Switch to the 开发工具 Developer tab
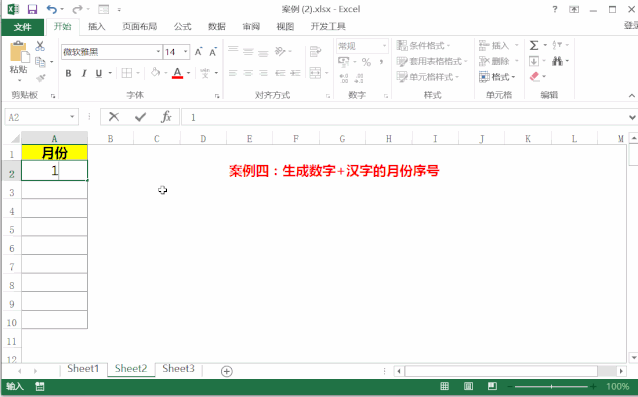Screen dimensions: 638x397 [328, 26]
